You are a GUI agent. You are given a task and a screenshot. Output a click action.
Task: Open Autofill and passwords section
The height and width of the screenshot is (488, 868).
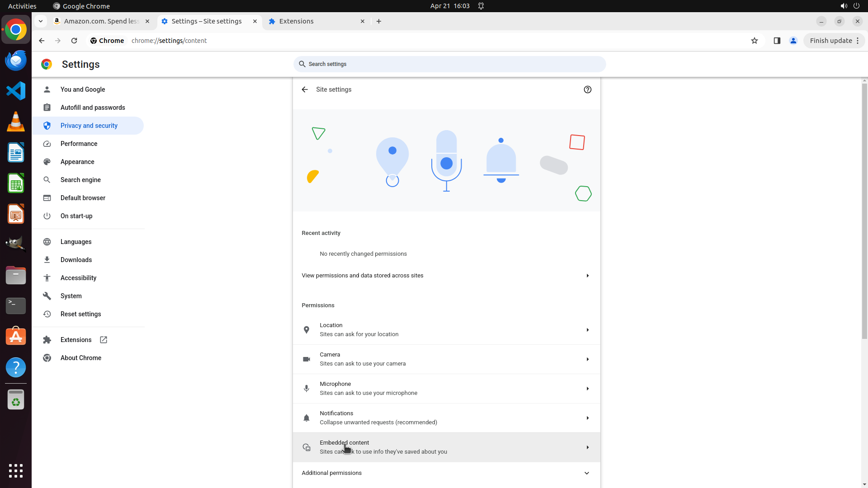[x=93, y=108]
